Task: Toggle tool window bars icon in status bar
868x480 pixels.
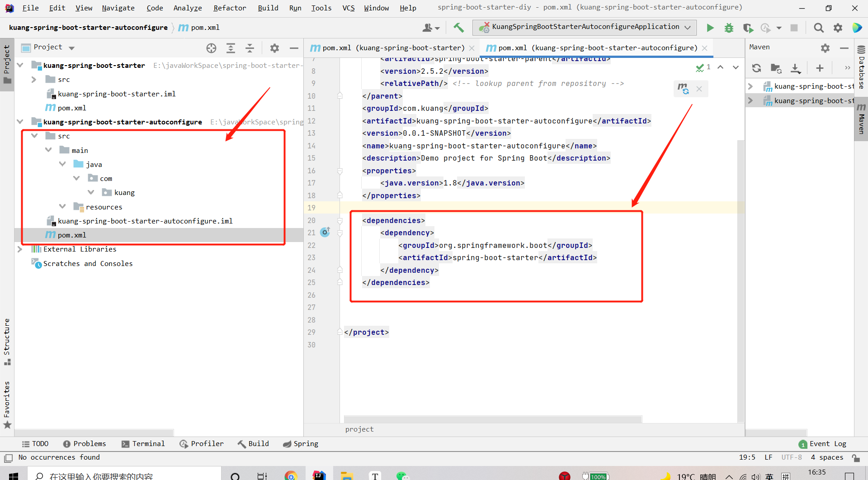Action: (8, 458)
